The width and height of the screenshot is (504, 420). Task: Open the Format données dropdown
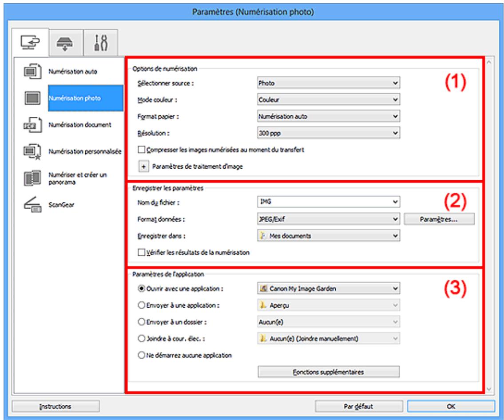click(x=329, y=219)
